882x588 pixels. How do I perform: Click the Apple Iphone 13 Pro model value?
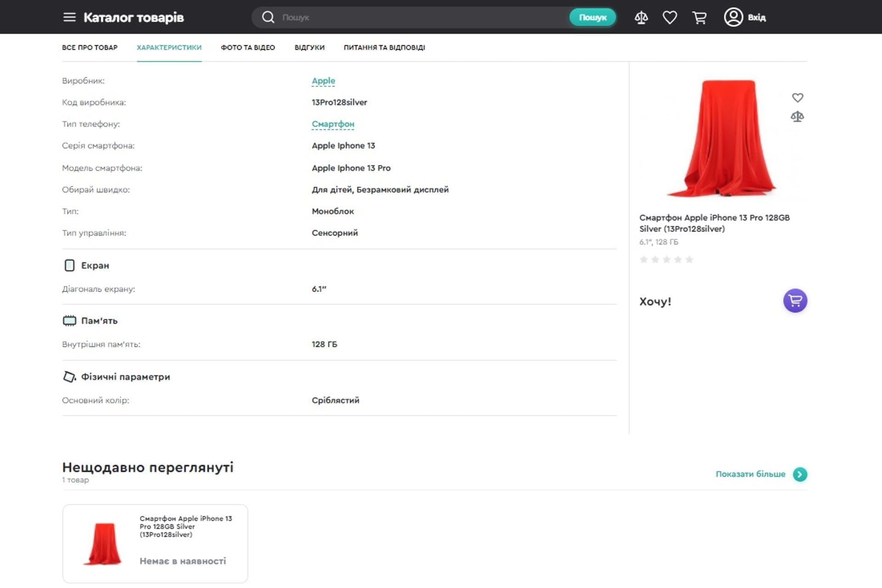(351, 168)
